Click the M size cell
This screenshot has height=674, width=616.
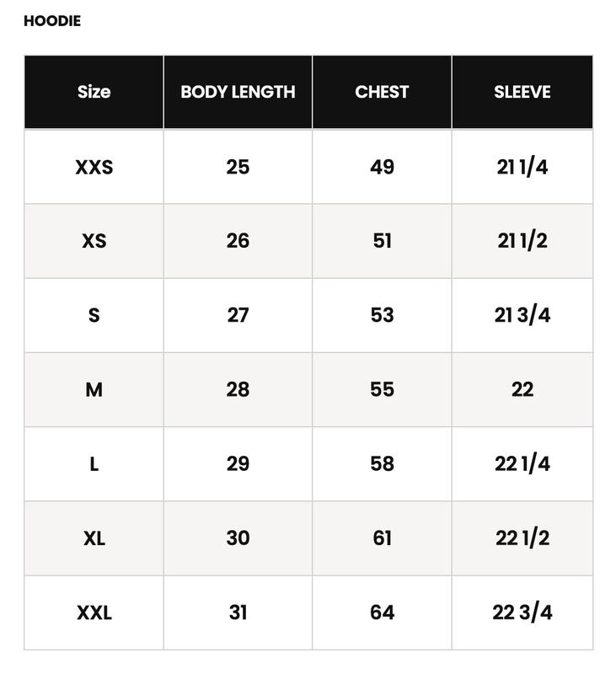click(94, 389)
